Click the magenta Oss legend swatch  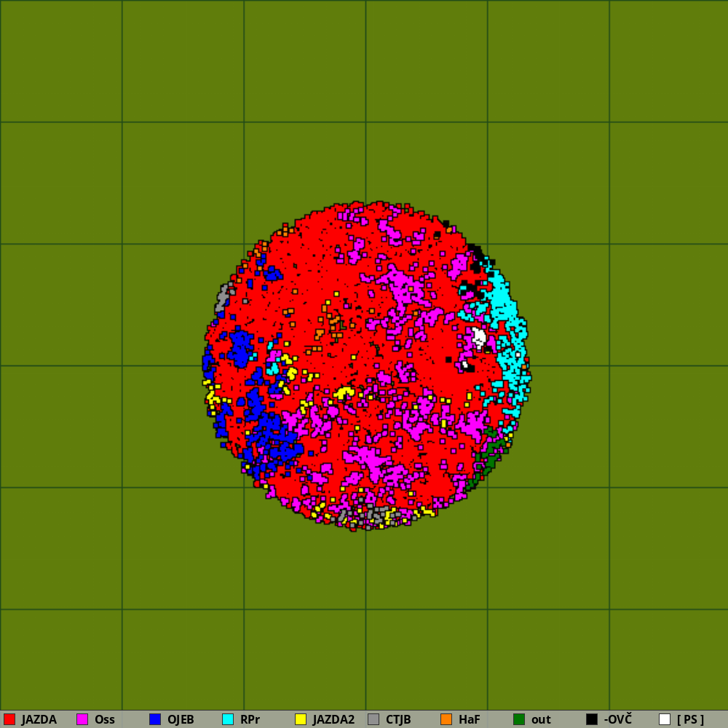[82, 719]
